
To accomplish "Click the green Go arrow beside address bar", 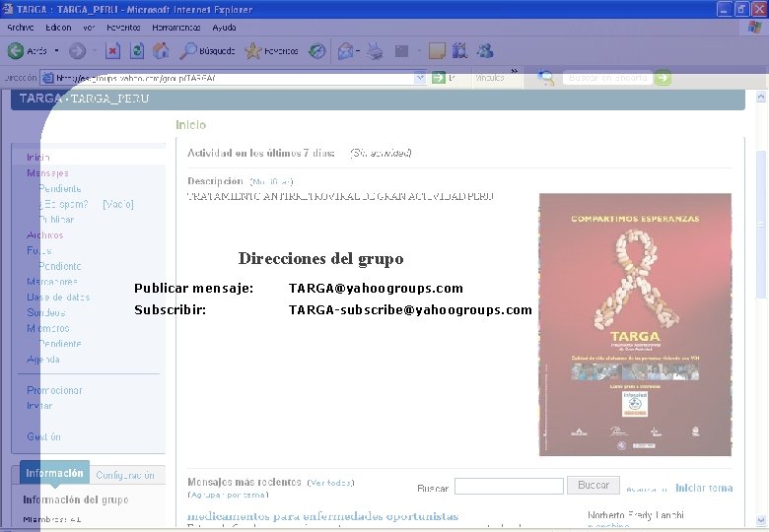I will pyautogui.click(x=438, y=78).
